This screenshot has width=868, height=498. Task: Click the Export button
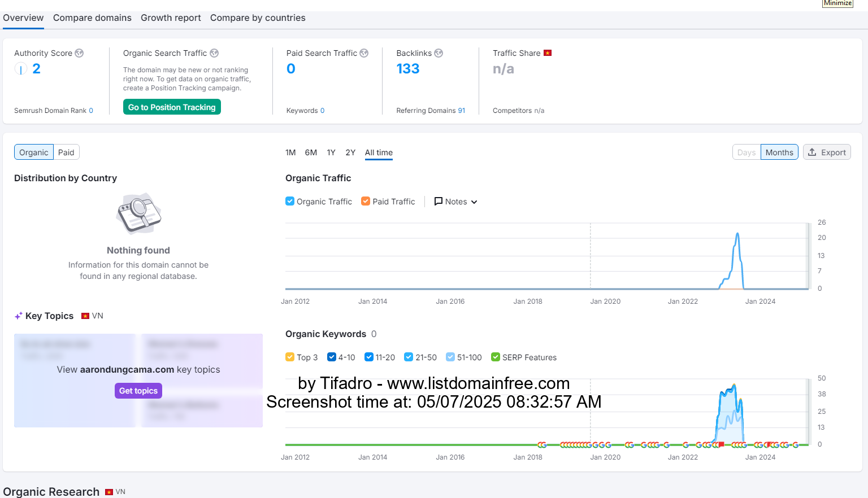[x=827, y=152]
